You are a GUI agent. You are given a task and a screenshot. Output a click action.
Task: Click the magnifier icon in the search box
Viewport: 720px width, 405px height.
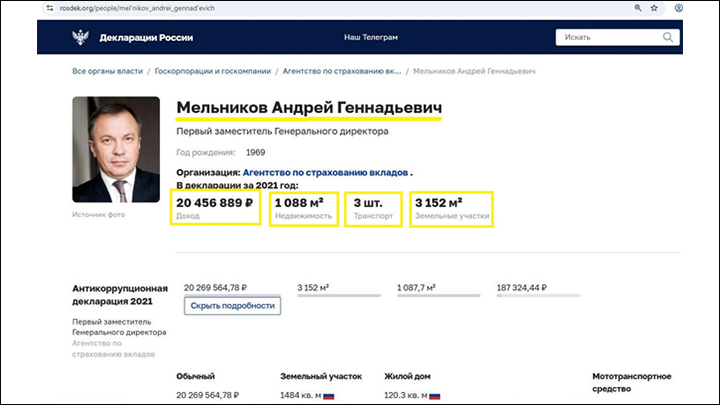pos(667,38)
